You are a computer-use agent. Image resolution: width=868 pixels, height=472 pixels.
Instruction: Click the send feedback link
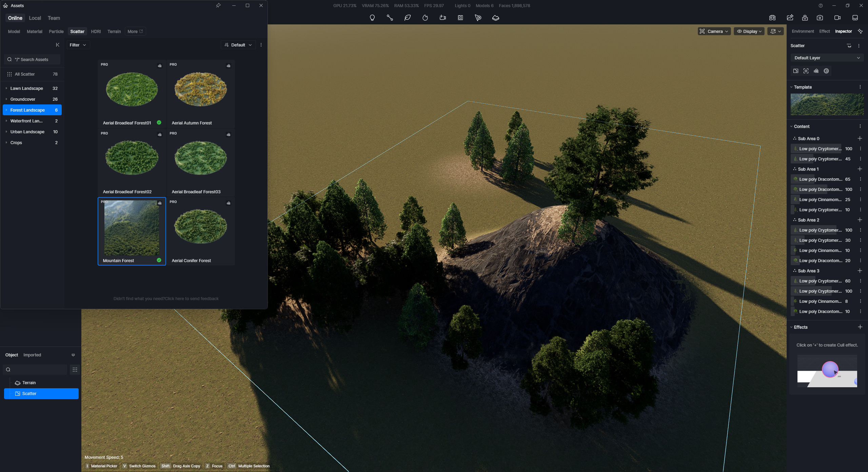click(192, 299)
